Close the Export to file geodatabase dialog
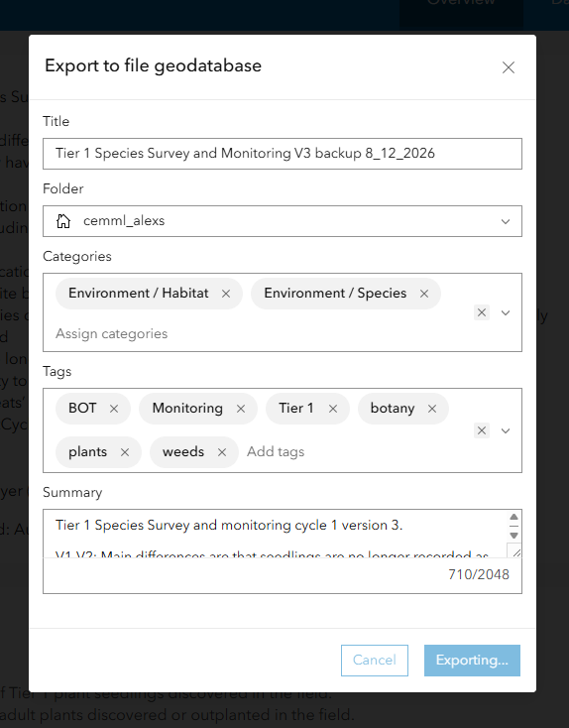This screenshot has width=569, height=728. pos(509,67)
